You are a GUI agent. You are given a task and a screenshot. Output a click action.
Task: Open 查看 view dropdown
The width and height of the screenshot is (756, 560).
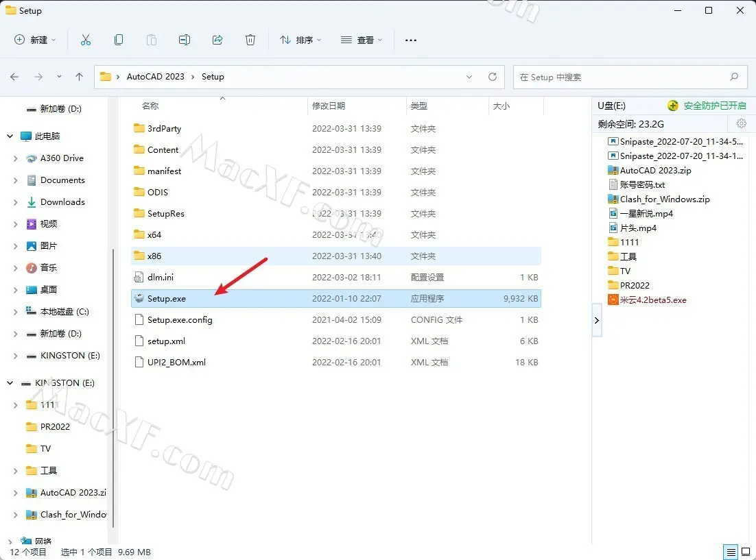pyautogui.click(x=362, y=40)
